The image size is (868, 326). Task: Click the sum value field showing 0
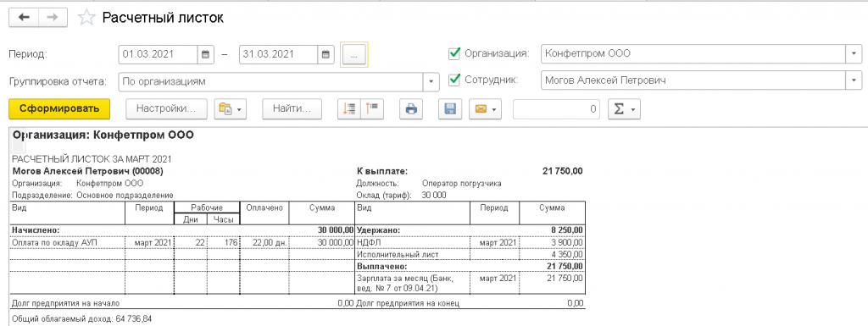[x=557, y=109]
